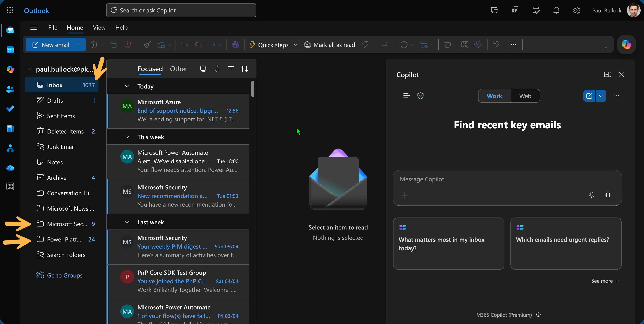Toggle the select-all messages checkbox icon
The height and width of the screenshot is (324, 644).
click(203, 69)
